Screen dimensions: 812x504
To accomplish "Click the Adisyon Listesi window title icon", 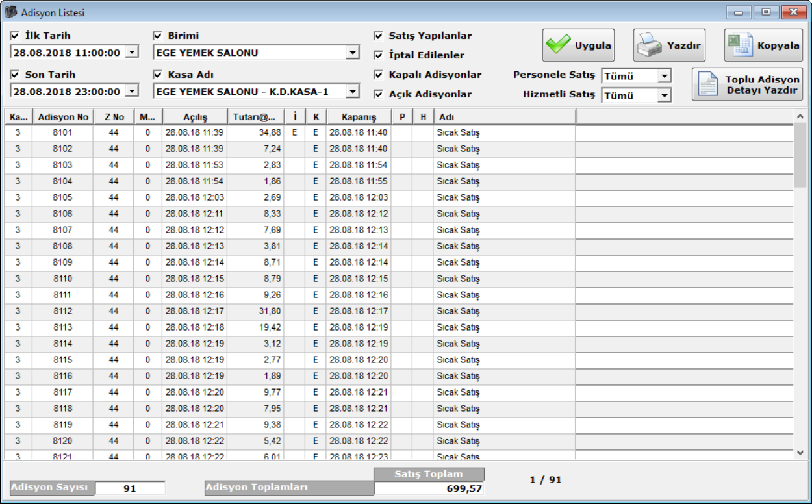I will tap(10, 12).
